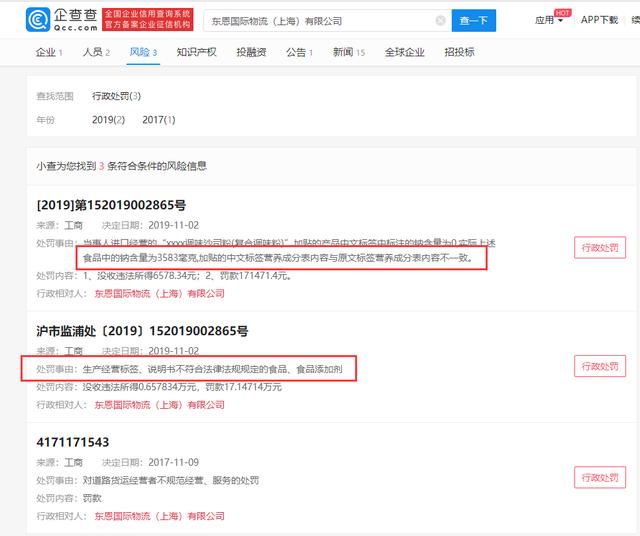Select text 没收违法所得0.657834万元

tap(140, 387)
